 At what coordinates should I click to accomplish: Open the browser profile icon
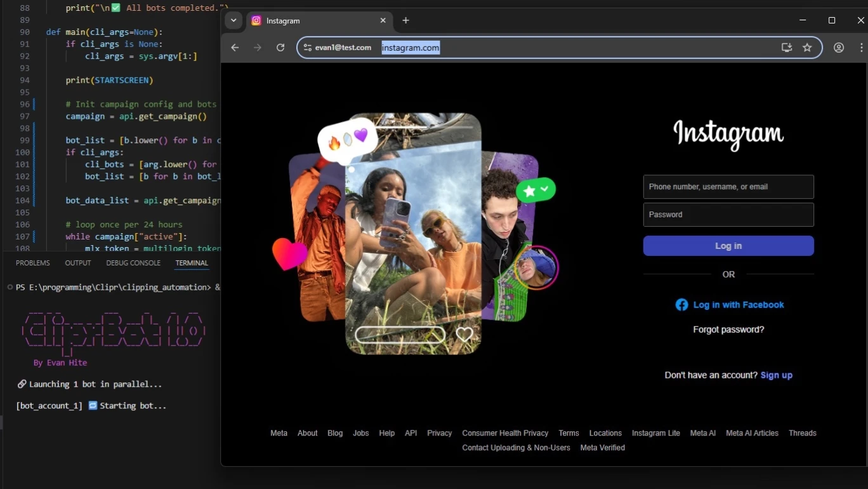click(x=839, y=48)
